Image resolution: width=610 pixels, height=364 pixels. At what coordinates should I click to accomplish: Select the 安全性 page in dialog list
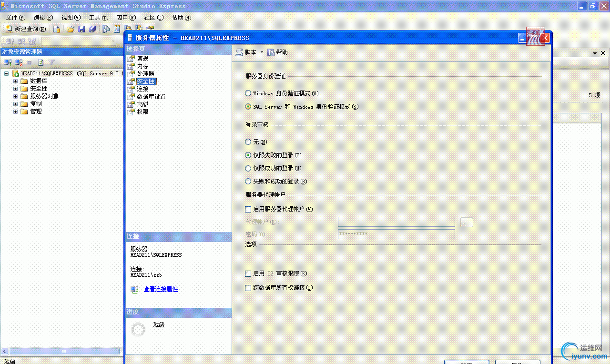145,81
